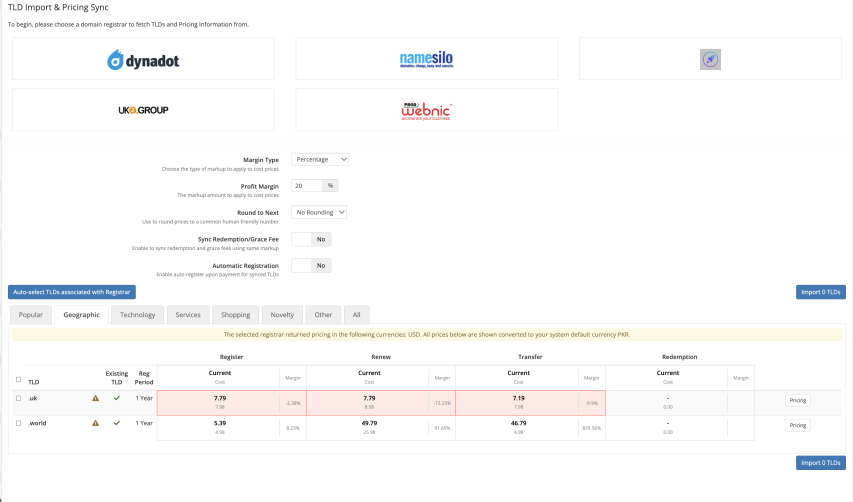This screenshot has width=853, height=502.
Task: Click the upper Import 0 TLDs button
Action: (x=820, y=292)
